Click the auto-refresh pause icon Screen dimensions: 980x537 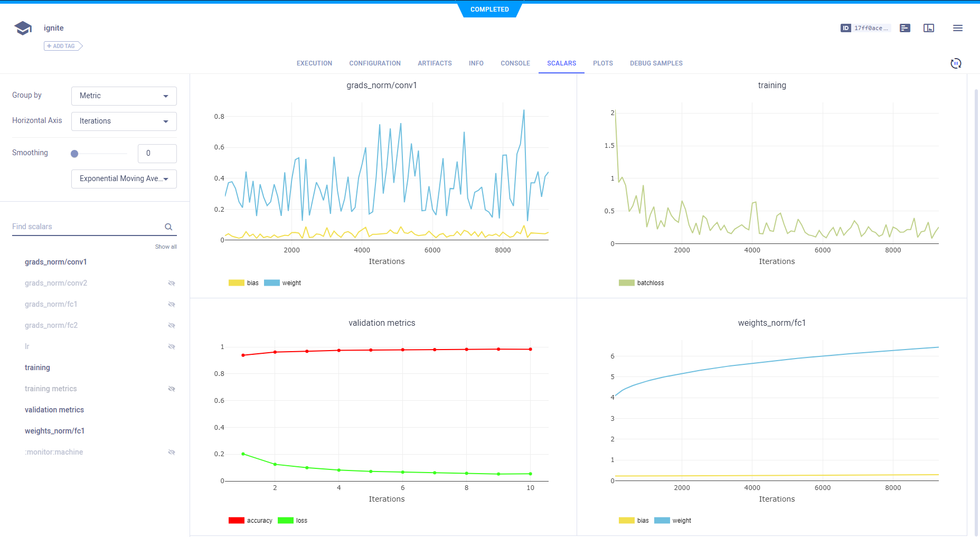[956, 63]
